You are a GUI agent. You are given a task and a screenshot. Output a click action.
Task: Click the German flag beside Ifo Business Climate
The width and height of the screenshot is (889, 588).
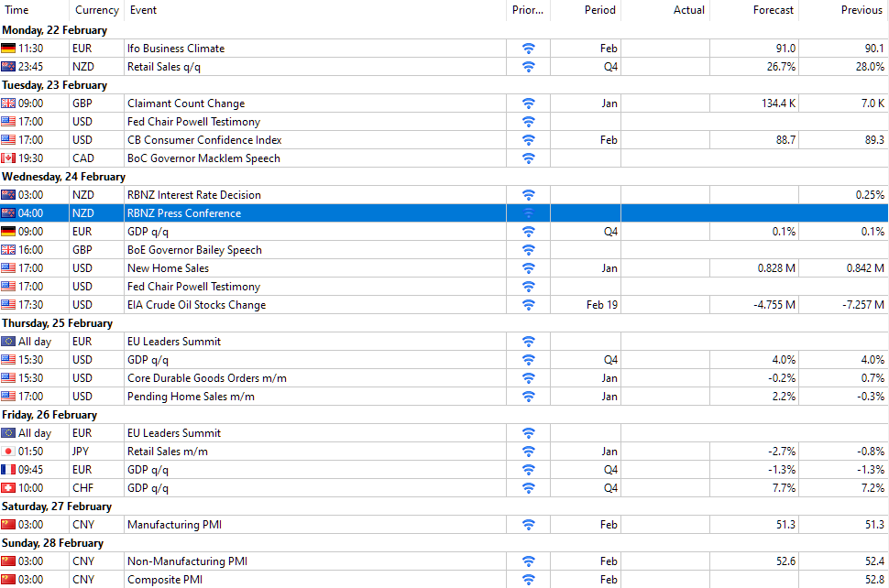click(x=8, y=49)
